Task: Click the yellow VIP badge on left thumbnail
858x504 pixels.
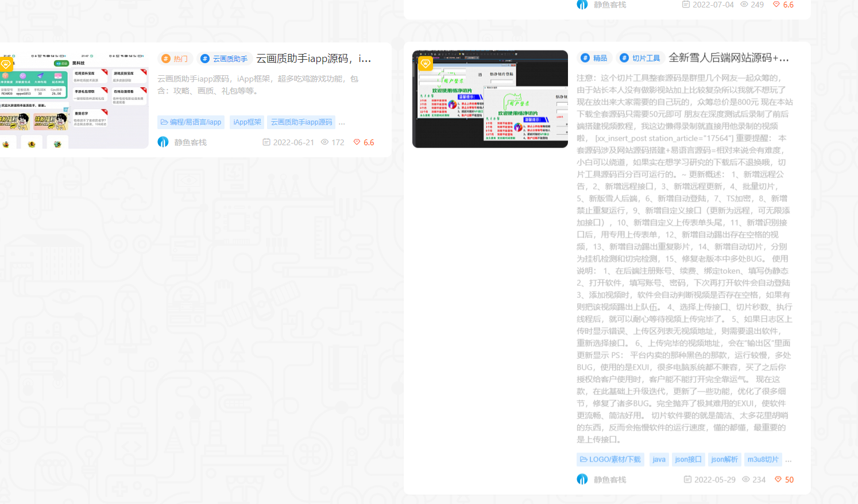Action: [x=7, y=64]
